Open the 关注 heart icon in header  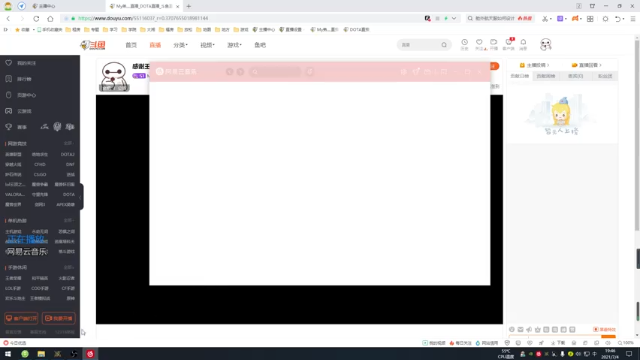479,44
